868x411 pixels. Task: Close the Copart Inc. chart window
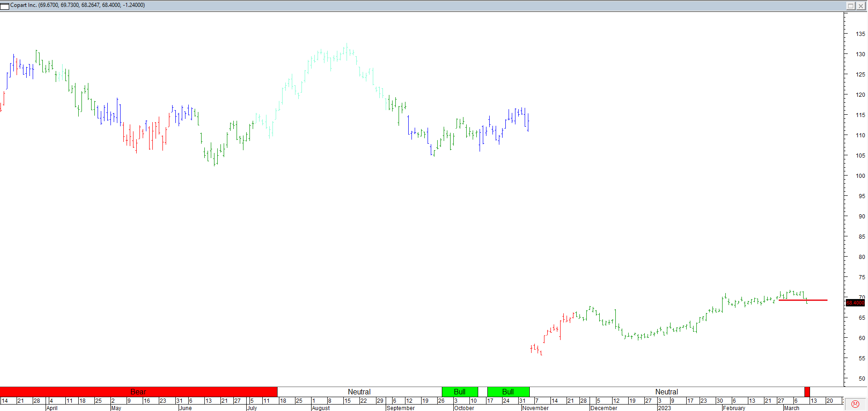pyautogui.click(x=861, y=6)
